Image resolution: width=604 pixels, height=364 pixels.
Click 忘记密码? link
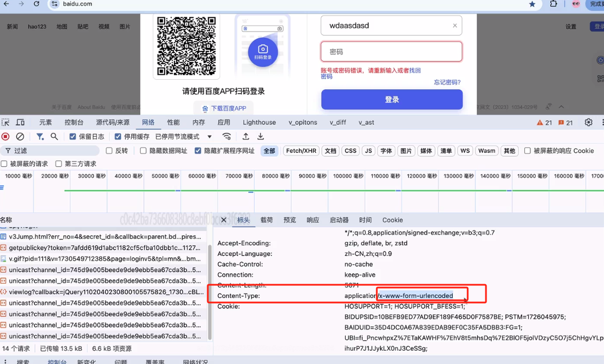pyautogui.click(x=447, y=82)
